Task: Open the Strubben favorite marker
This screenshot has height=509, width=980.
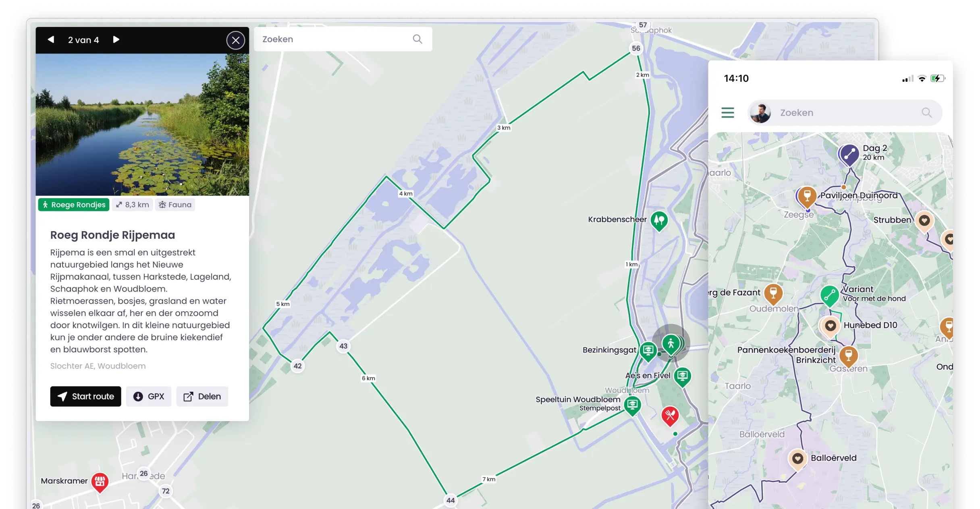Action: (924, 221)
